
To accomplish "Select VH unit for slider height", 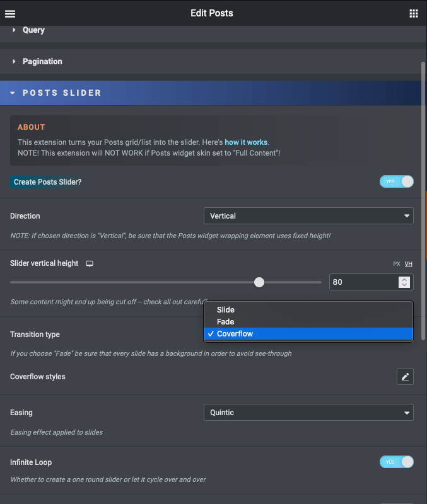I will tap(409, 264).
